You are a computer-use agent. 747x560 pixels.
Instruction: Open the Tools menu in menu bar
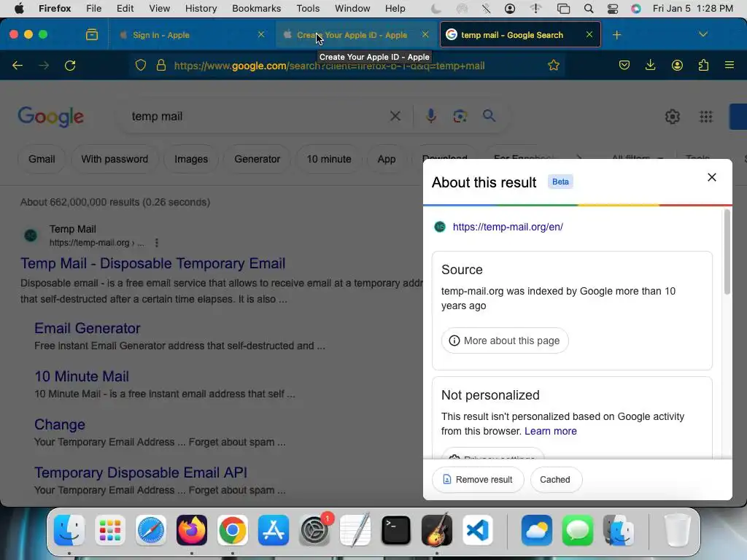[308, 9]
